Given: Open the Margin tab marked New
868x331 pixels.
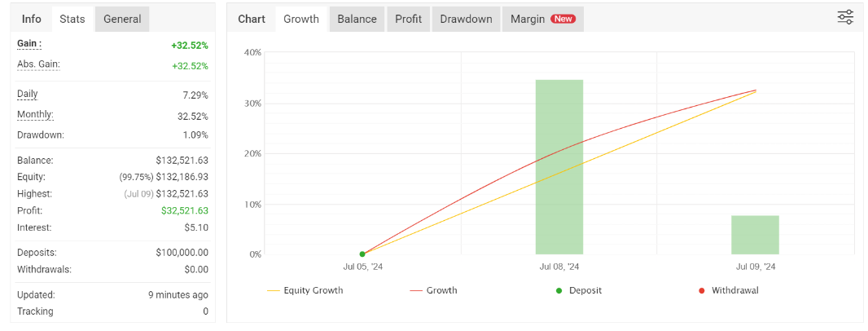Looking at the screenshot, I should (x=542, y=19).
